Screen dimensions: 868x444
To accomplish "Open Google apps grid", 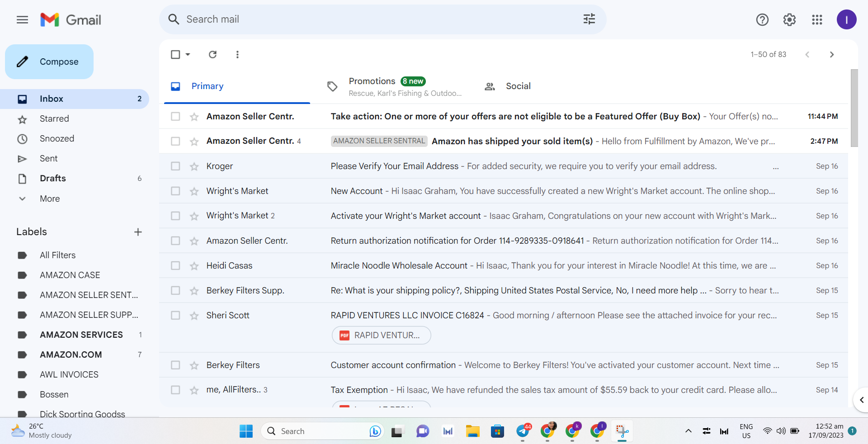I will [817, 19].
